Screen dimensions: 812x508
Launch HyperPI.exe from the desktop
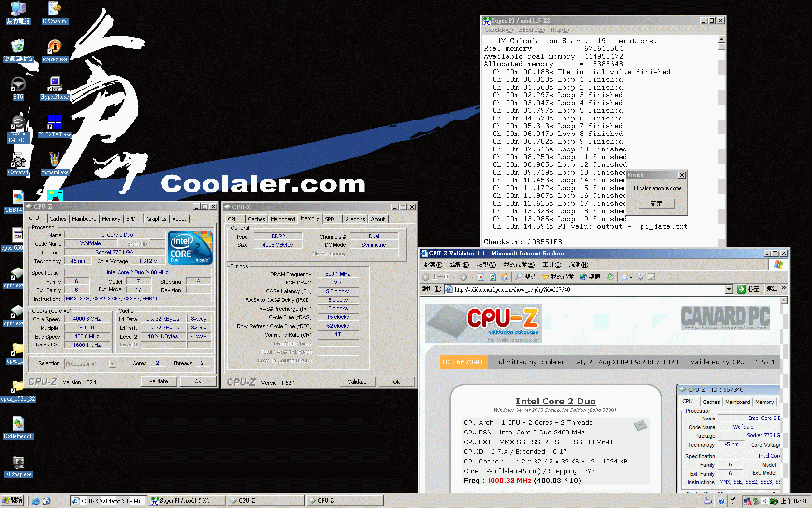coord(55,88)
